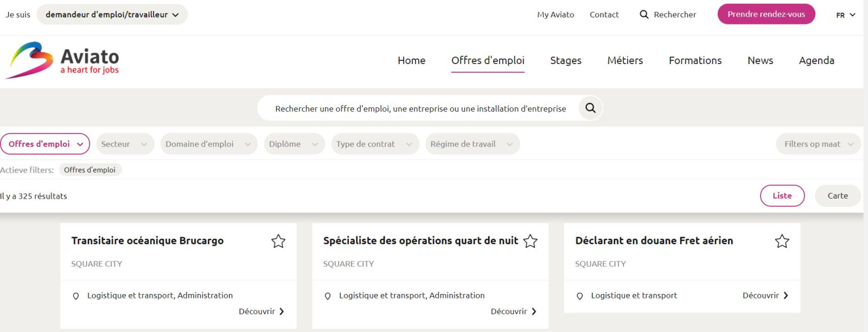Expand the Type de contrat filter
Screen dimensions: 868x332
375,144
